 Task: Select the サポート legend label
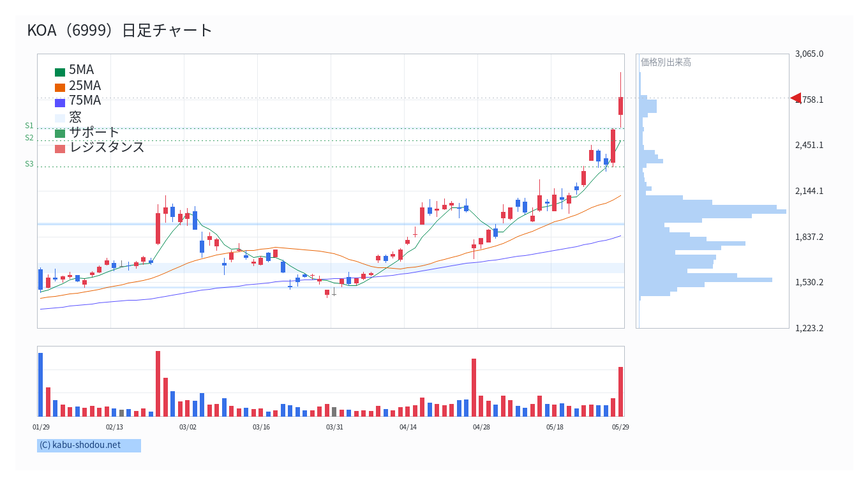tap(94, 132)
